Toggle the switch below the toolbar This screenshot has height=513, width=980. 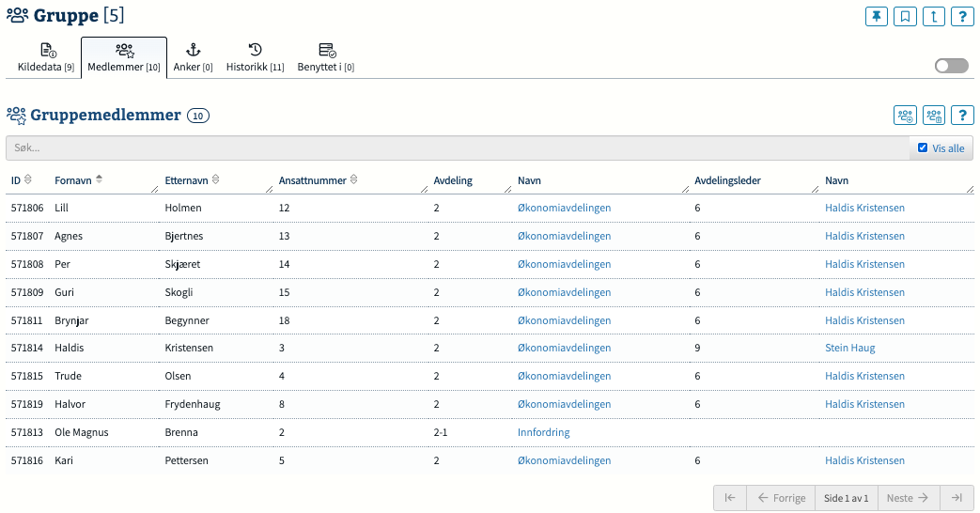click(951, 66)
